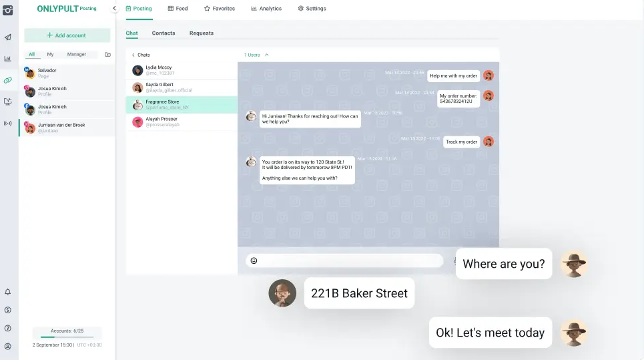Click the broadcast signal sidebar icon
This screenshot has width=644, height=360.
8,123
